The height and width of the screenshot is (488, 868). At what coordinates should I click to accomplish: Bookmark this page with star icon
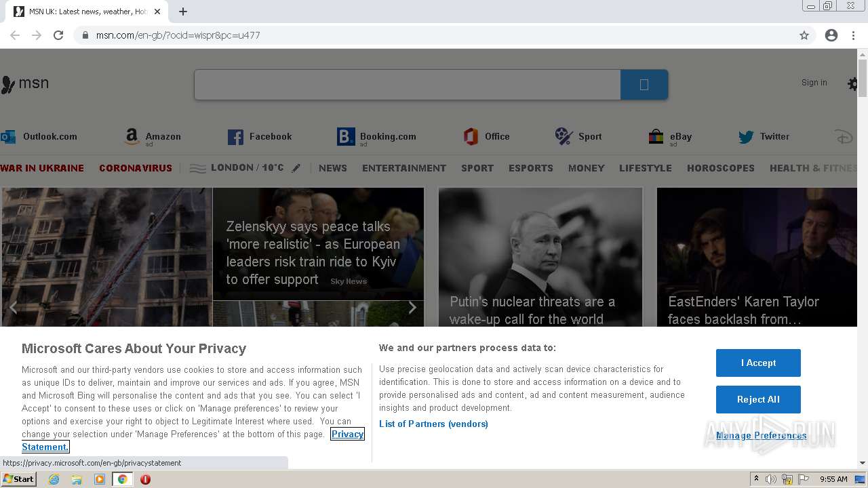coord(804,35)
